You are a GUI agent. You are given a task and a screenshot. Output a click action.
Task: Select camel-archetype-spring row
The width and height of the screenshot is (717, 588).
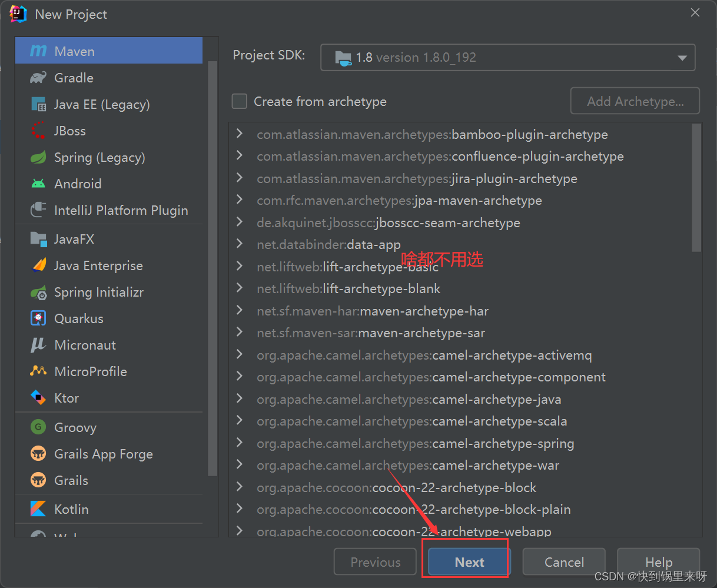461,443
